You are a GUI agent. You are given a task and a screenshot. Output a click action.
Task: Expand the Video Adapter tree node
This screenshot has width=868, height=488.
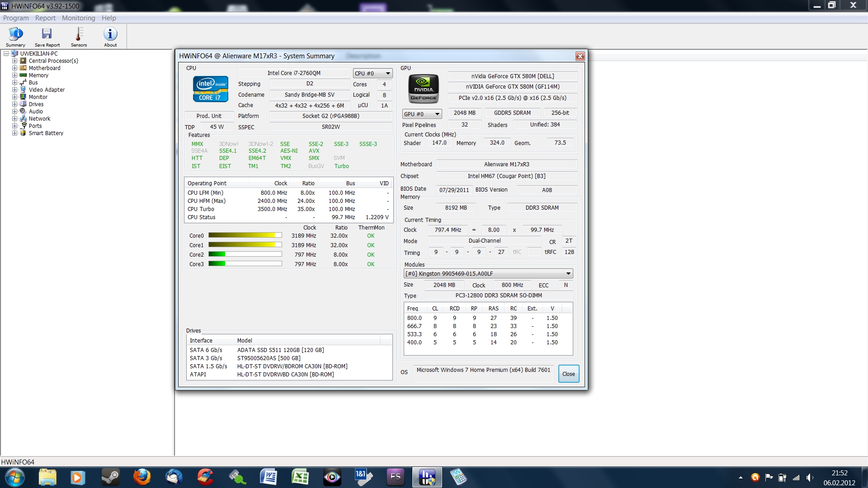click(14, 90)
